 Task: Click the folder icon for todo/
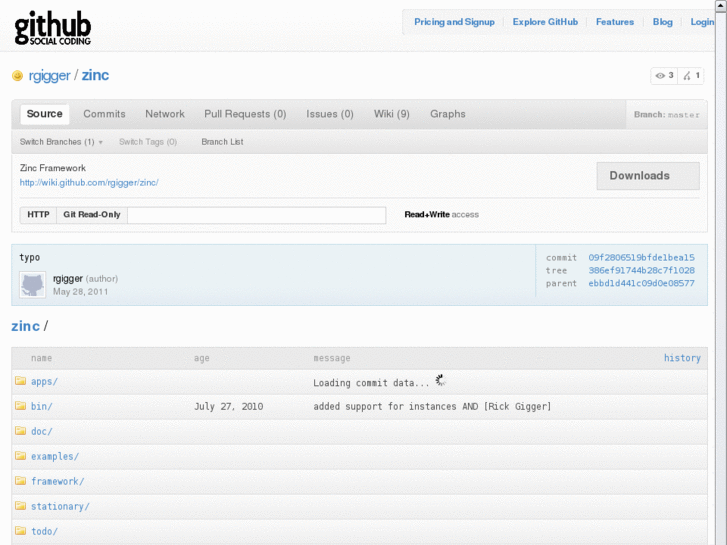coord(20,531)
